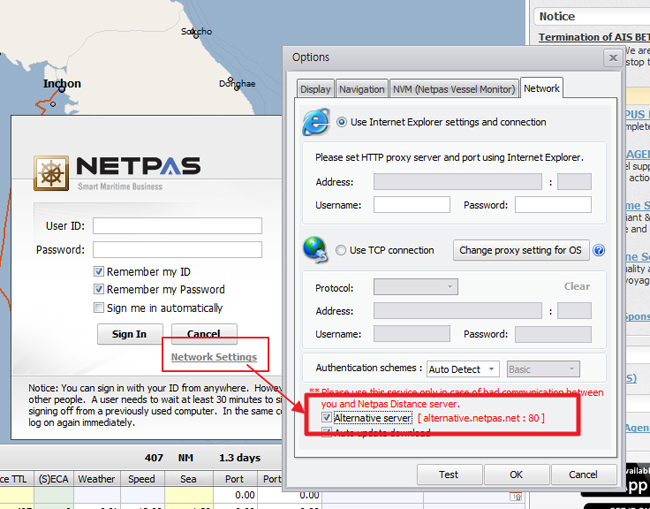650x509 pixels.
Task: Click the IE proxy Username field
Action: coord(412,205)
